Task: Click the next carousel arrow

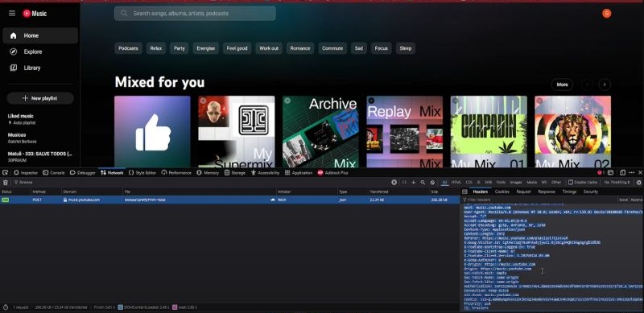Action: point(605,84)
